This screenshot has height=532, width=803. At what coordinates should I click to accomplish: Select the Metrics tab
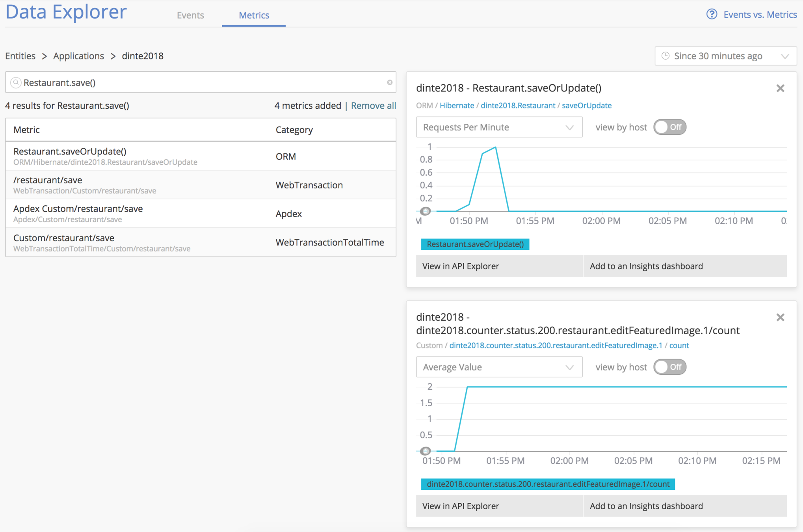point(254,15)
